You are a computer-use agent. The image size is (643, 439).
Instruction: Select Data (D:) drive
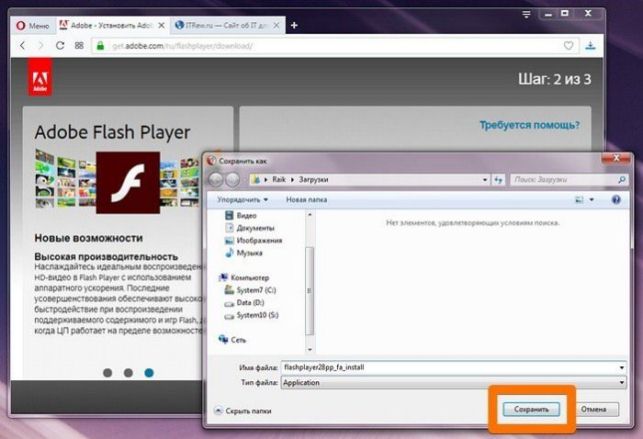click(x=244, y=303)
